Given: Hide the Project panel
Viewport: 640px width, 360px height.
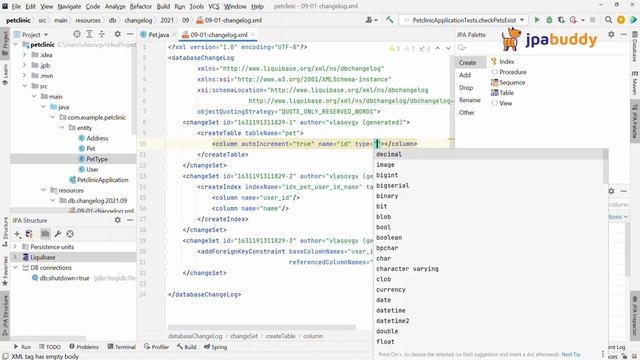Looking at the screenshot, I should click(130, 34).
